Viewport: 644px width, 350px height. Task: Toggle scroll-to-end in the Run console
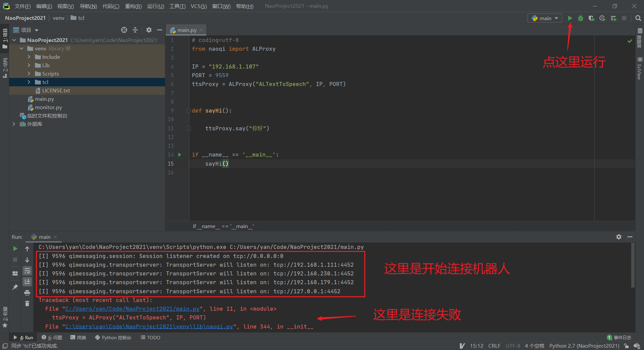coord(27,281)
